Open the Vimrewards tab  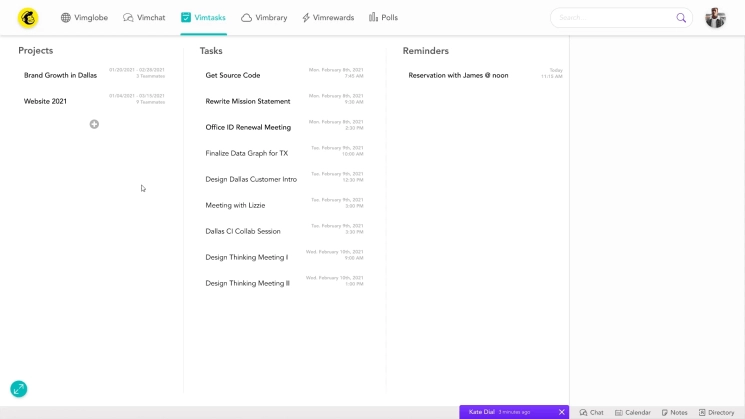coord(328,18)
